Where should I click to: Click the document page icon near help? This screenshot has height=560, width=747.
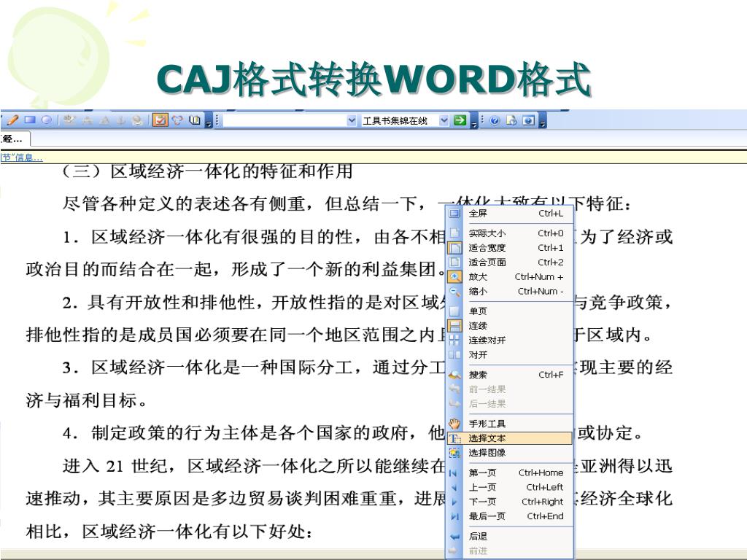(511, 120)
